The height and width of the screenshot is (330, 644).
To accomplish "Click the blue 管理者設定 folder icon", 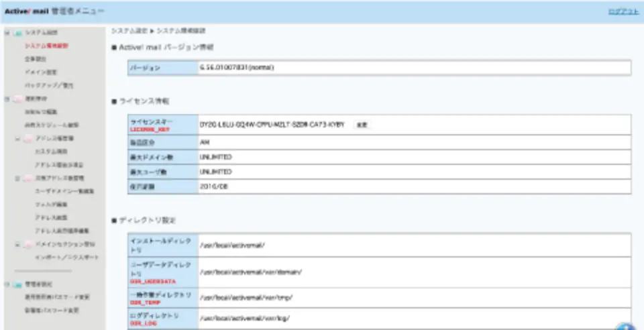I will pyautogui.click(x=17, y=284).
